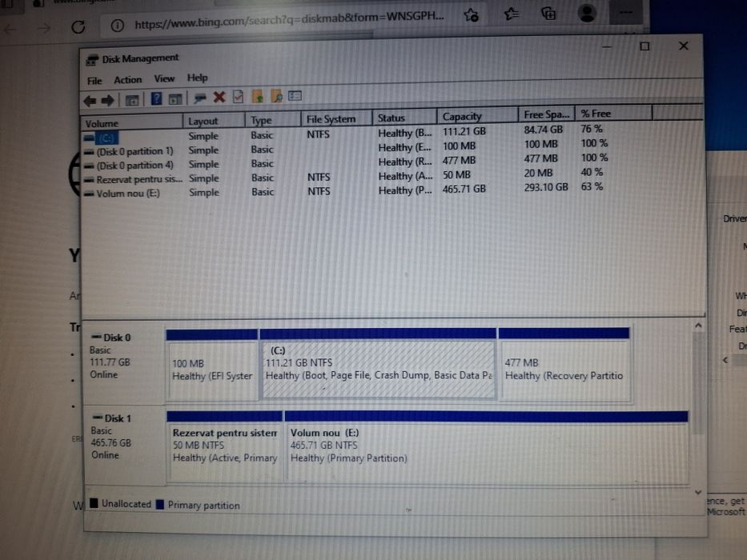This screenshot has width=747, height=560.
Task: Sort by the Free Space column header
Action: [x=546, y=114]
